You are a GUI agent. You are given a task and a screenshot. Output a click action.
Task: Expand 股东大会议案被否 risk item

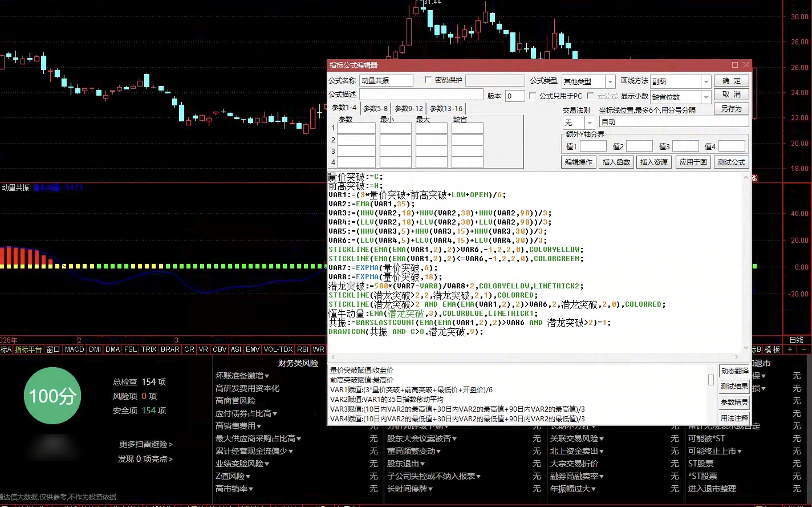click(422, 439)
